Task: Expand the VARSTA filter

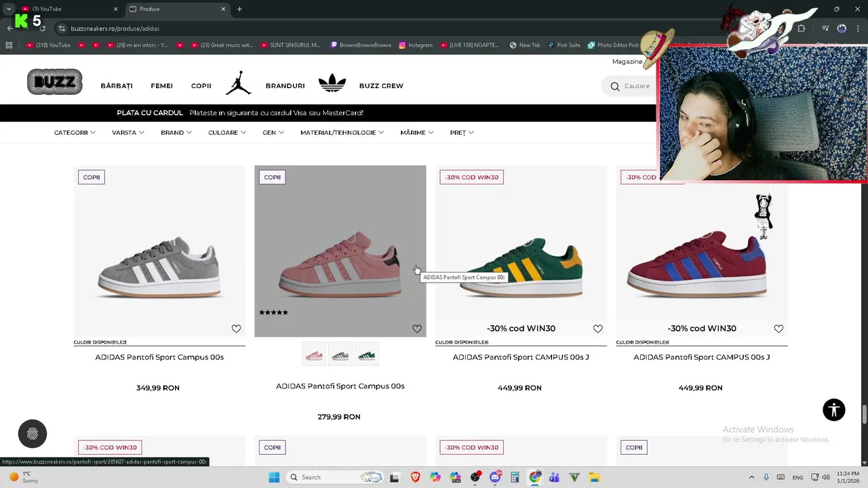Action: pyautogui.click(x=128, y=133)
